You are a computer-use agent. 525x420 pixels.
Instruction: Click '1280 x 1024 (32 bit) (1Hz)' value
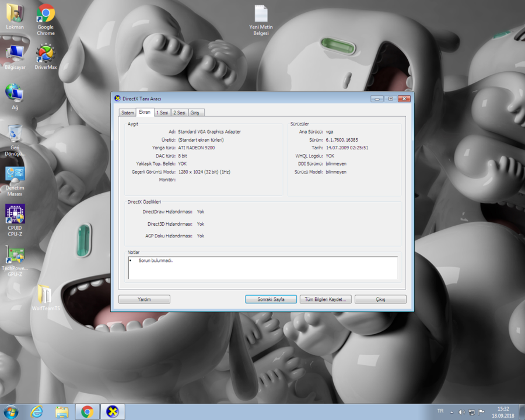[204, 172]
